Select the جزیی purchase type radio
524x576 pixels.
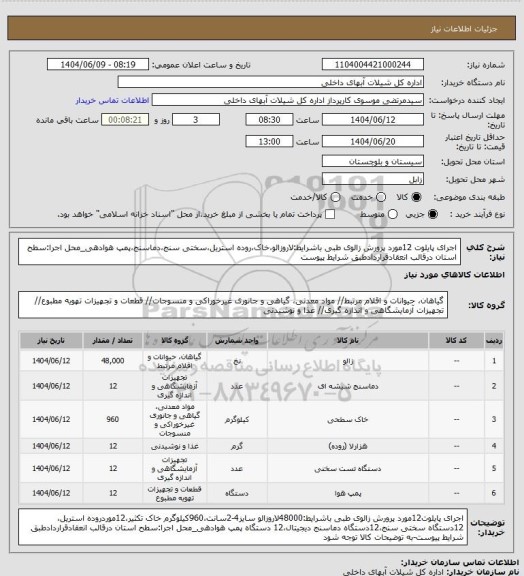tap(433, 214)
